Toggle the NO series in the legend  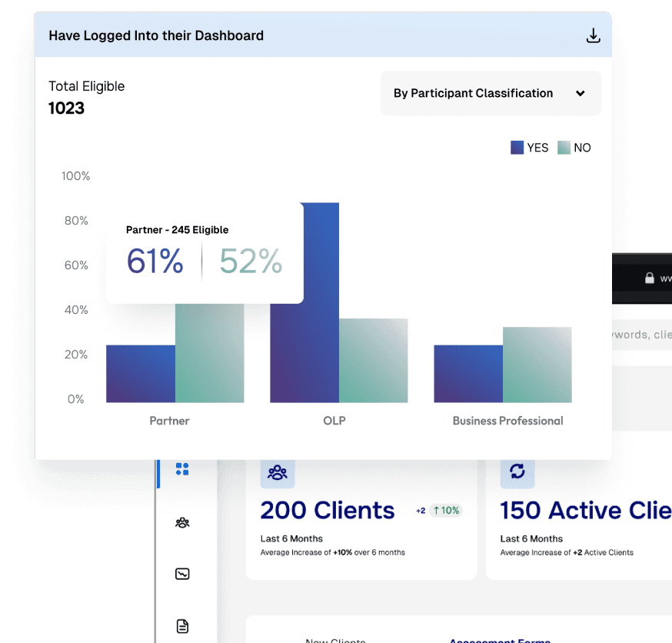pyautogui.click(x=574, y=147)
